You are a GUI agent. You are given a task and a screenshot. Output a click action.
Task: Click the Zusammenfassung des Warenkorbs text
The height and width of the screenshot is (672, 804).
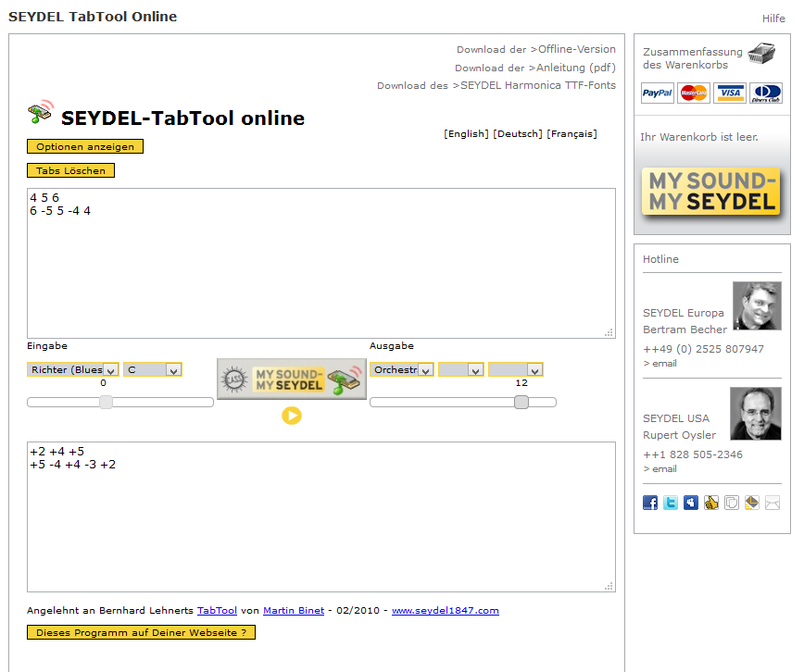692,58
